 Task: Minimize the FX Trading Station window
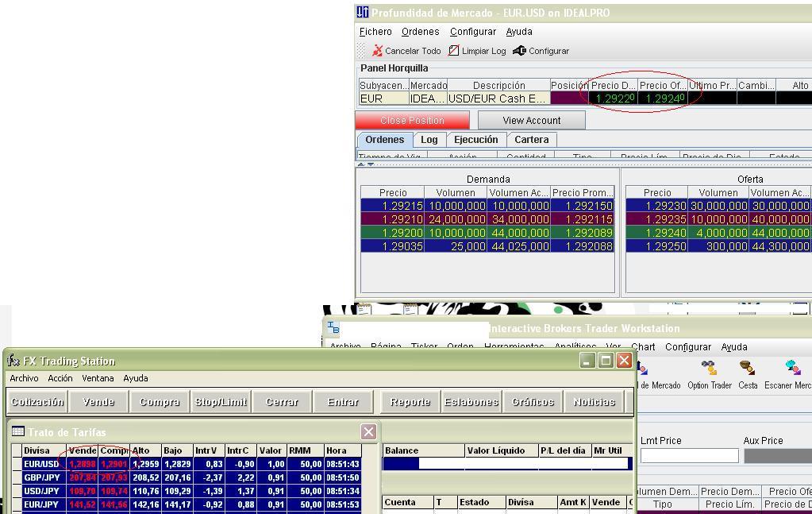coord(587,360)
